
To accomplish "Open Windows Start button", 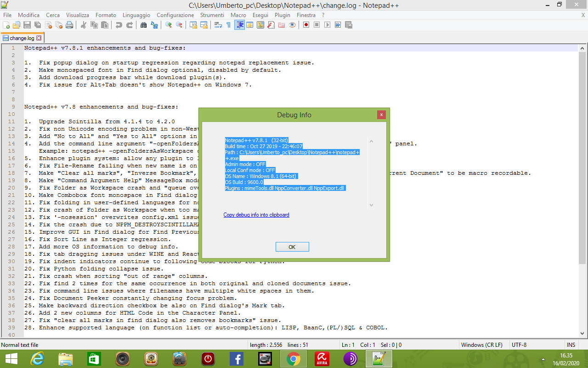I will pyautogui.click(x=11, y=359).
